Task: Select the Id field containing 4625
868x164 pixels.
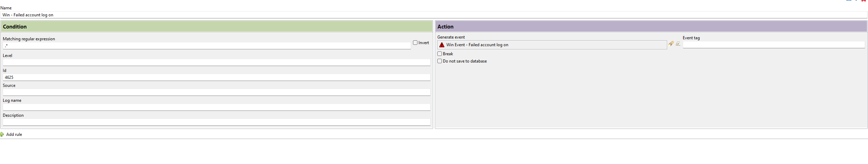Action: tap(217, 77)
